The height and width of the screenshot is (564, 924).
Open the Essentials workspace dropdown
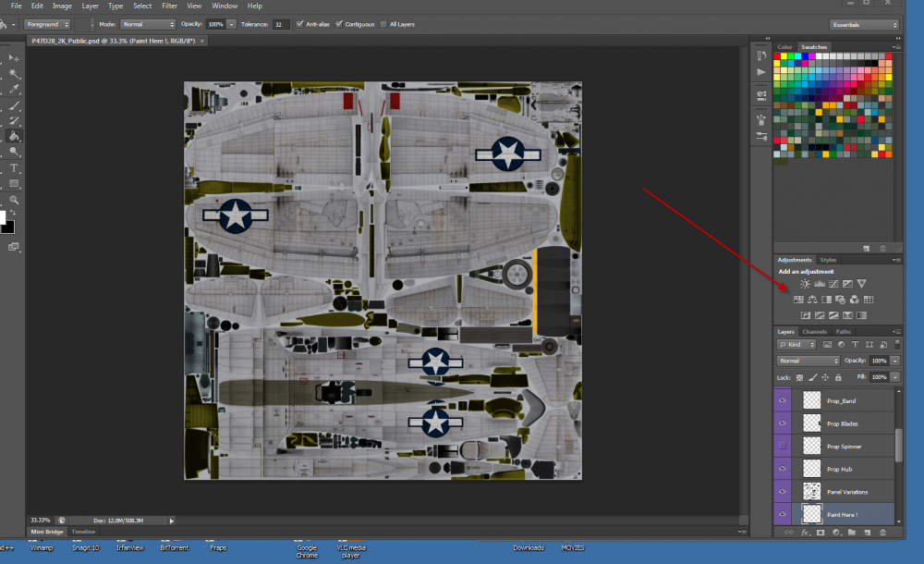coord(864,24)
